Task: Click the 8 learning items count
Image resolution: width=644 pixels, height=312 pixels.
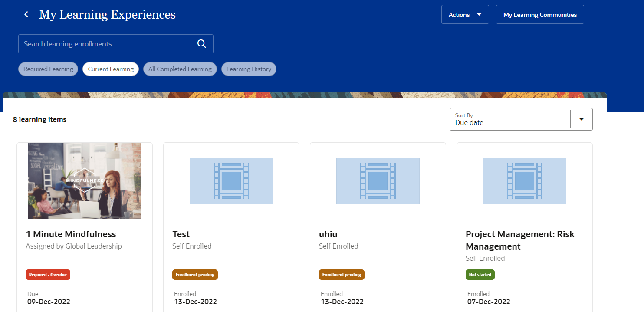Action: 40,119
